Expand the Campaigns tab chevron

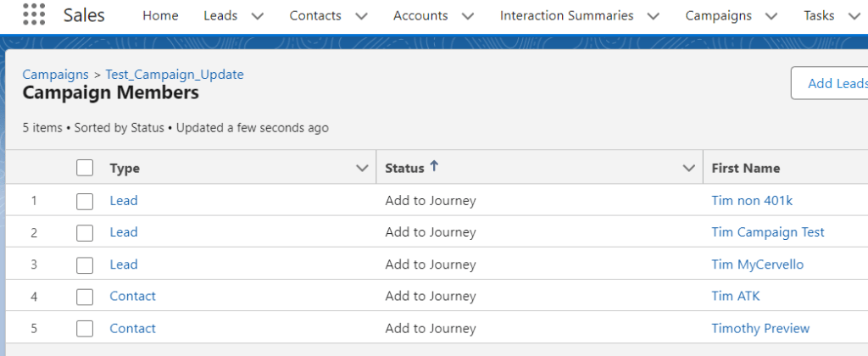click(771, 16)
